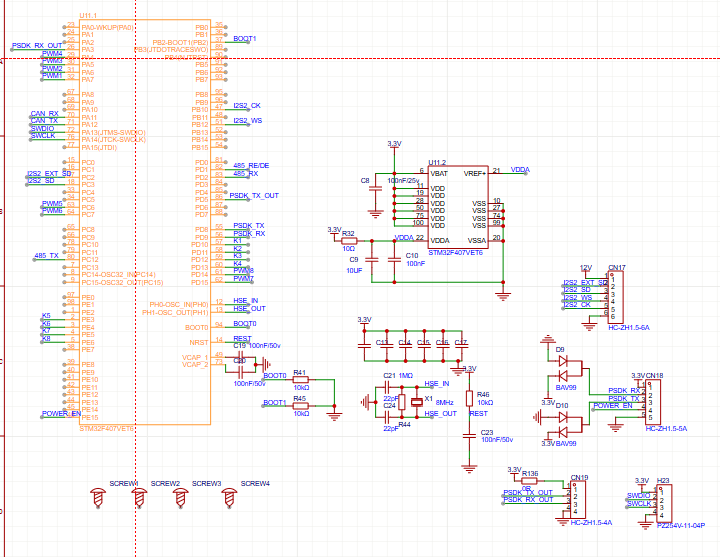Click the R46 10kΩ pull-up resistor
The width and height of the screenshot is (720, 557).
(469, 398)
